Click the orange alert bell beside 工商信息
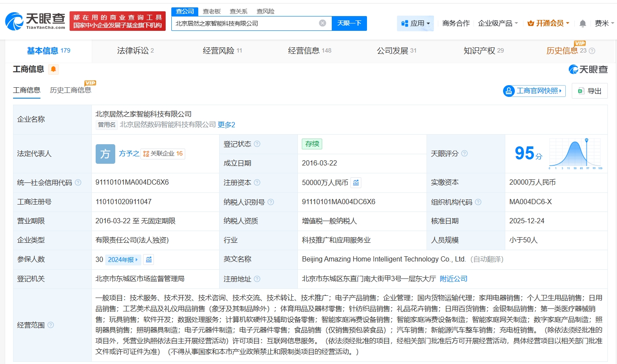617x364 pixels. (53, 69)
